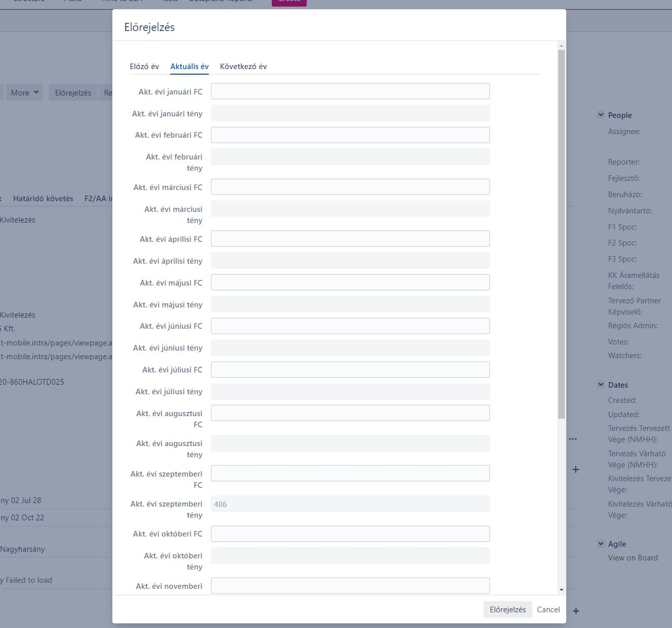Viewport: 672px width, 628px height.
Task: Click the Akt. évi áprilisi FC input
Action: [x=350, y=239]
